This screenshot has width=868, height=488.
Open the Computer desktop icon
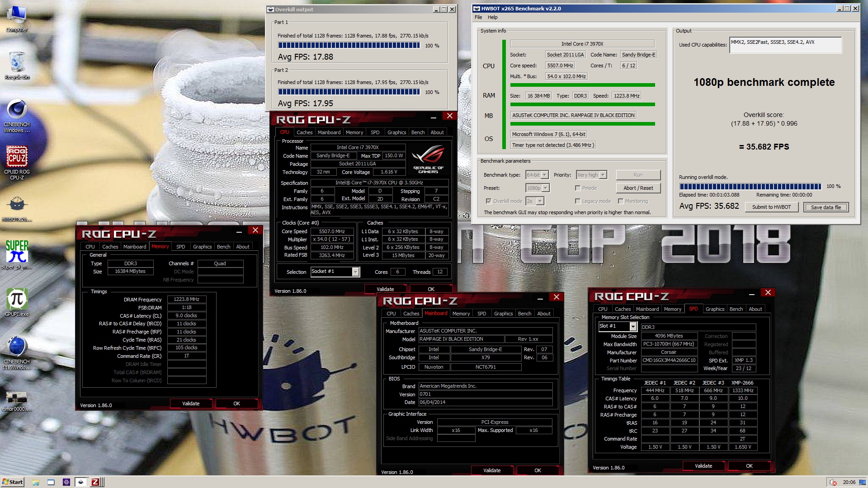(x=17, y=19)
